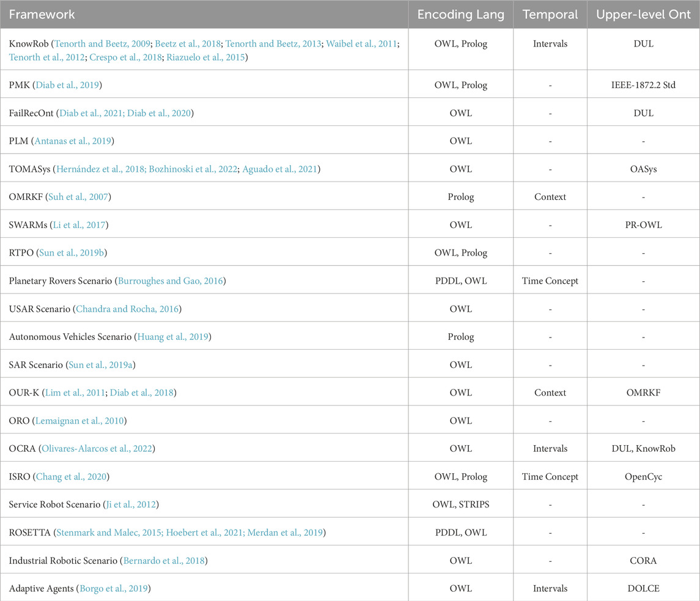700x601 pixels.
Task: Click the IEEE-1872.2 Std cell
Action: point(643,85)
